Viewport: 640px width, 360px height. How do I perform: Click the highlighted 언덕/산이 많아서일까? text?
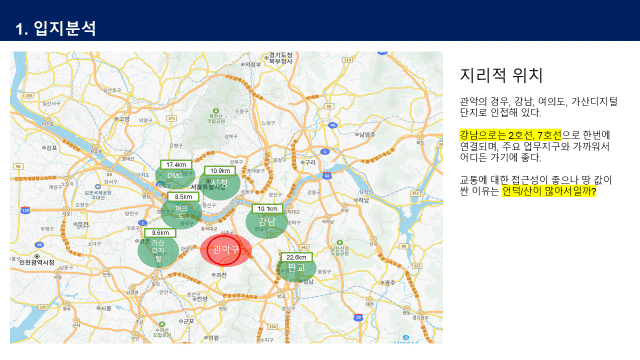(x=549, y=191)
